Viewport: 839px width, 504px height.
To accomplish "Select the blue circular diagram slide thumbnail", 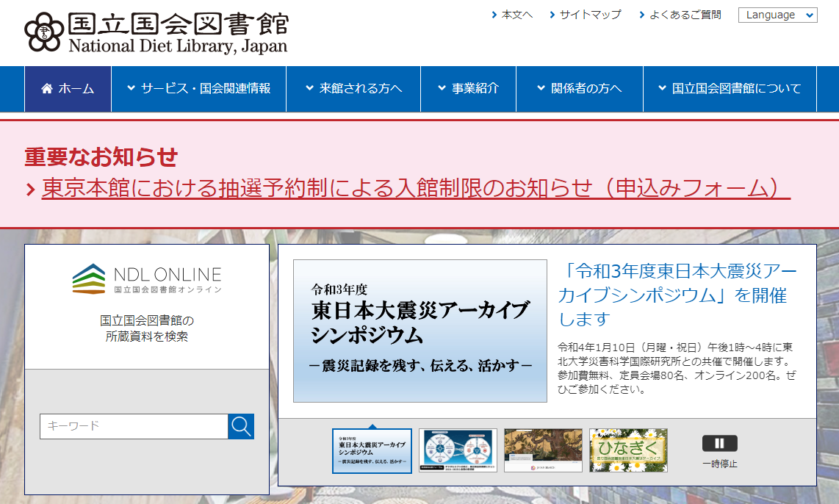I will [458, 450].
